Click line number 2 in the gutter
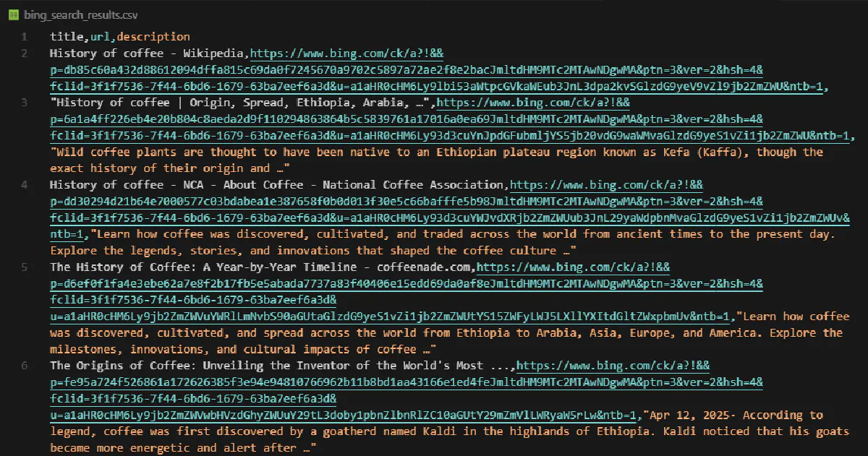Viewport: 868px width, 456px height. point(25,53)
